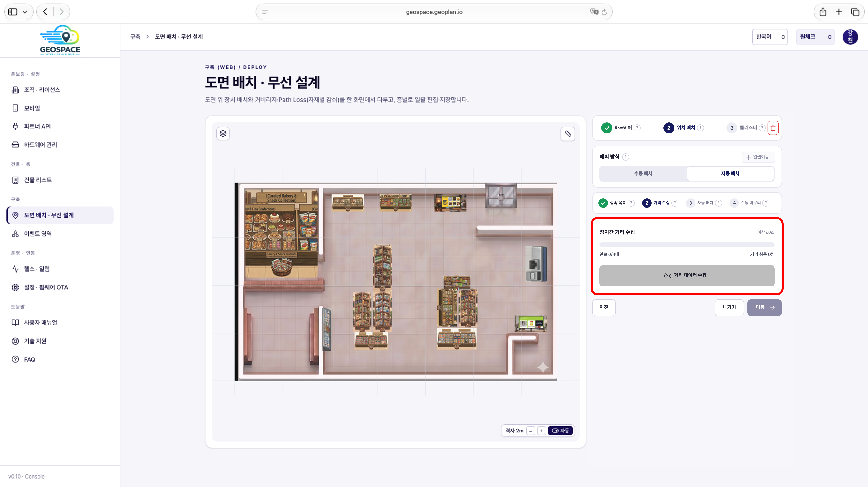Open help icon beside 배치 방식
The image size is (868, 487).
pyautogui.click(x=626, y=157)
